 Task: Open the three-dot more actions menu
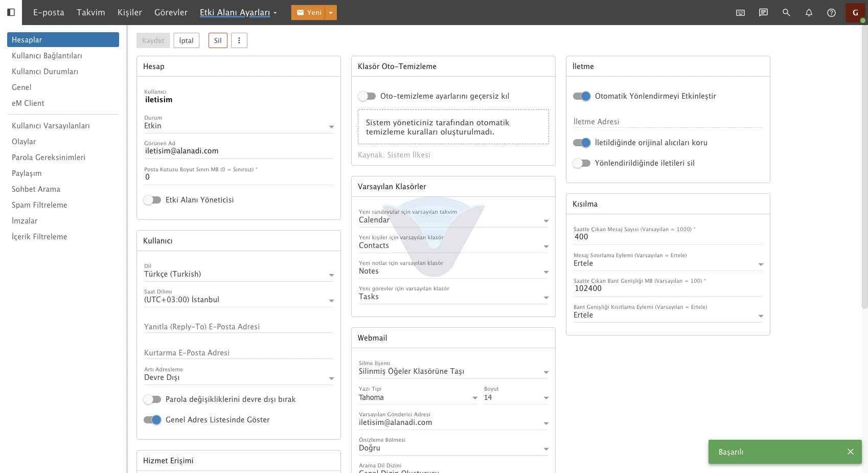pyautogui.click(x=239, y=40)
